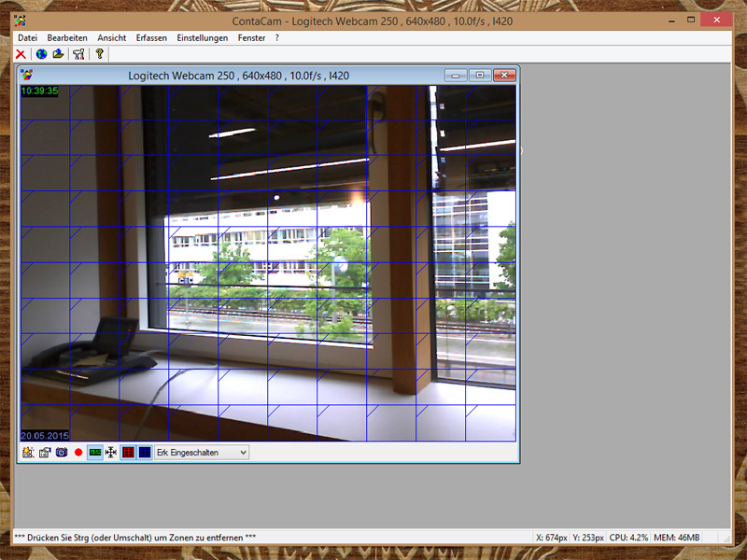Image resolution: width=747 pixels, height=560 pixels.
Task: Open the Fenster menu
Action: (x=251, y=38)
